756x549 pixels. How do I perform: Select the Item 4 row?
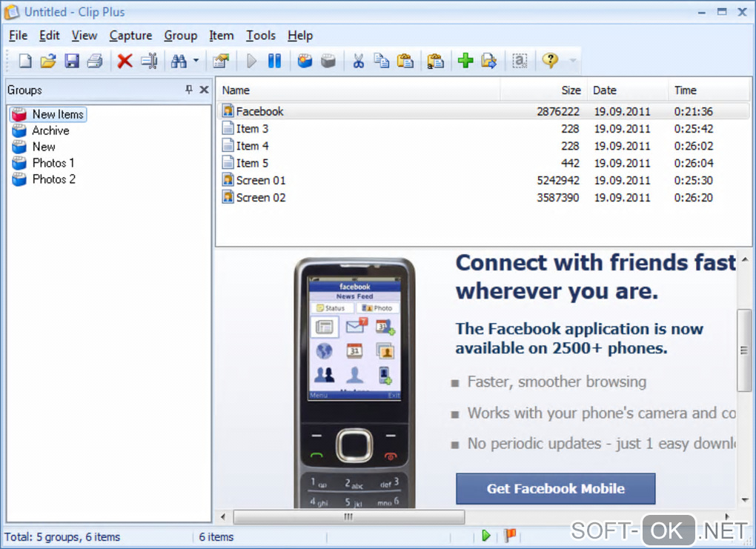point(483,146)
